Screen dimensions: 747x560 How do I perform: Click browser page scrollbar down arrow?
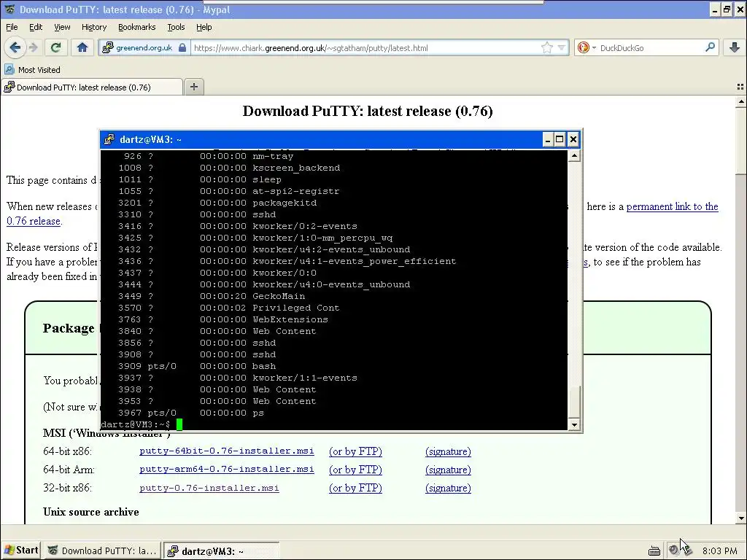coord(741,518)
